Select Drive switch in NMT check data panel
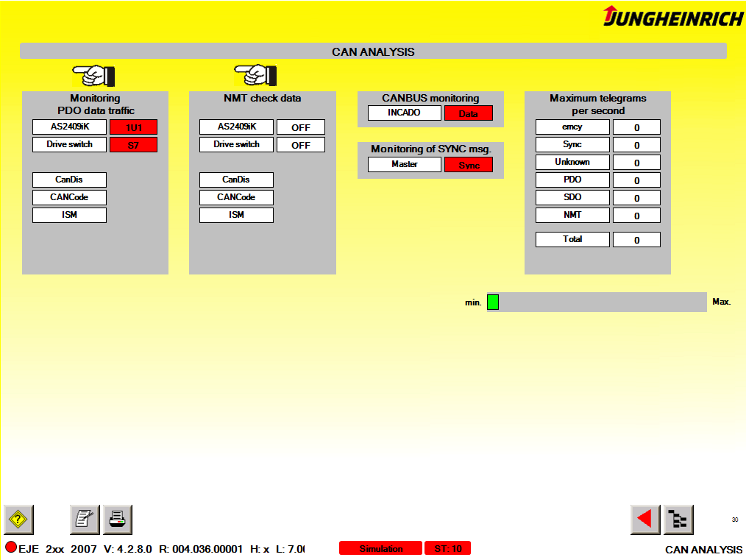 236,145
